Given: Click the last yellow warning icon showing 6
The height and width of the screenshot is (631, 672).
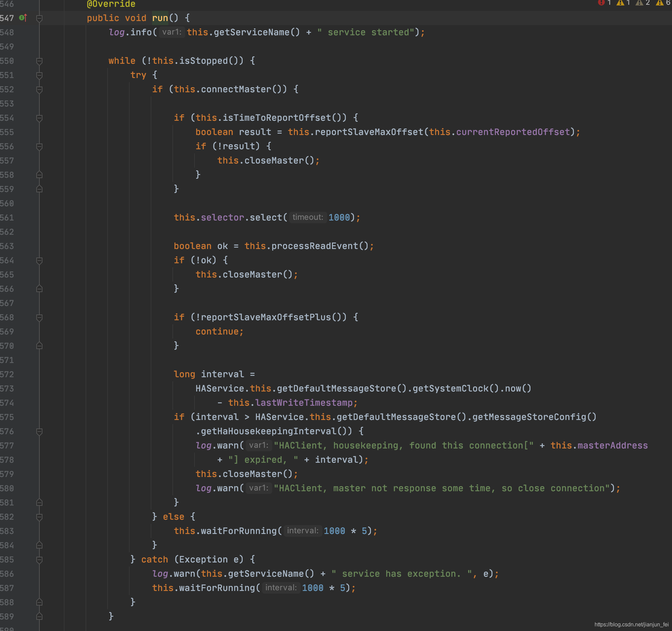Looking at the screenshot, I should click(660, 3).
